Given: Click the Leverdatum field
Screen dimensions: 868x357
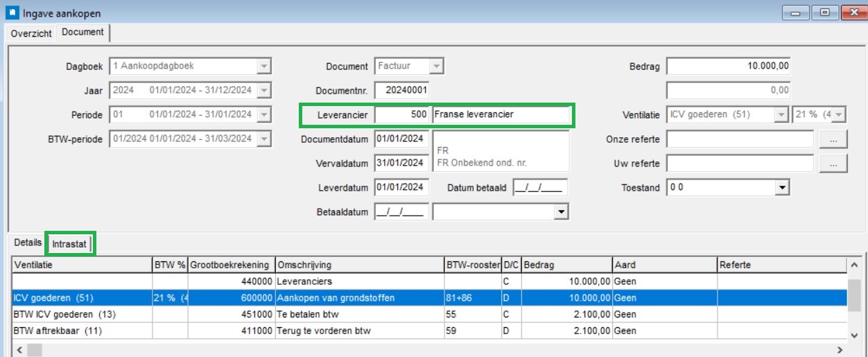Looking at the screenshot, I should tap(401, 188).
